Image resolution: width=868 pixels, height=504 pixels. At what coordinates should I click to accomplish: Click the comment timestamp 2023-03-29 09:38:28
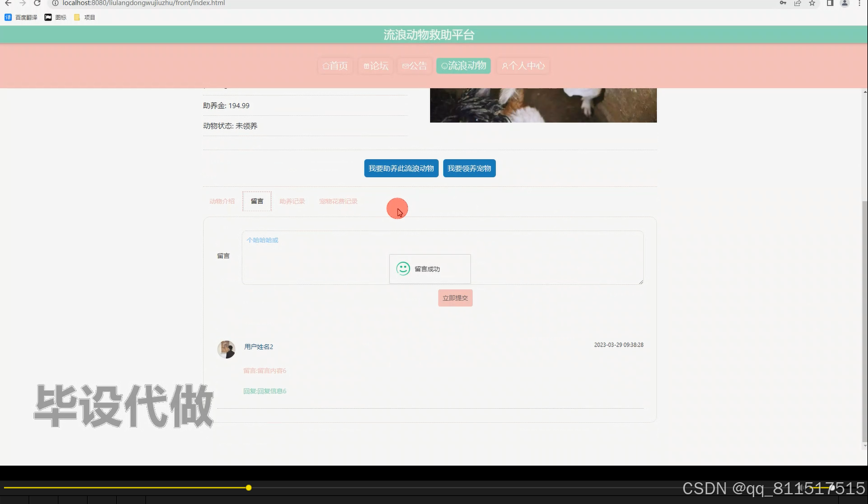[x=619, y=345]
